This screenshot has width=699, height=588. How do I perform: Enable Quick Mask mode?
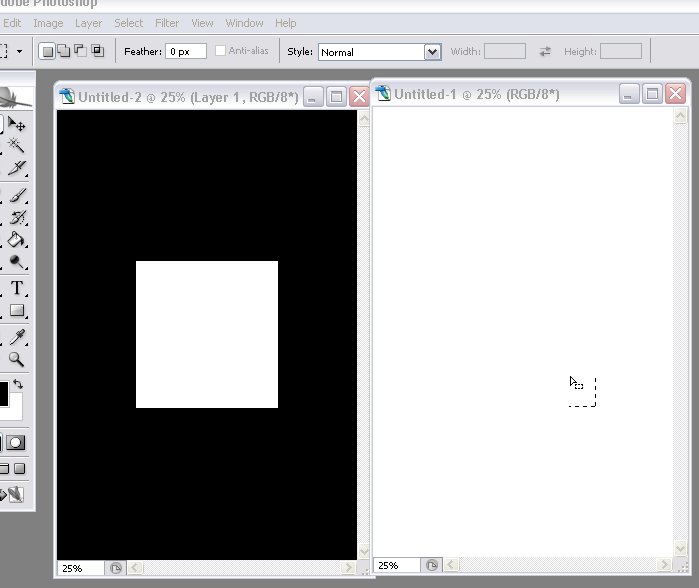(17, 443)
